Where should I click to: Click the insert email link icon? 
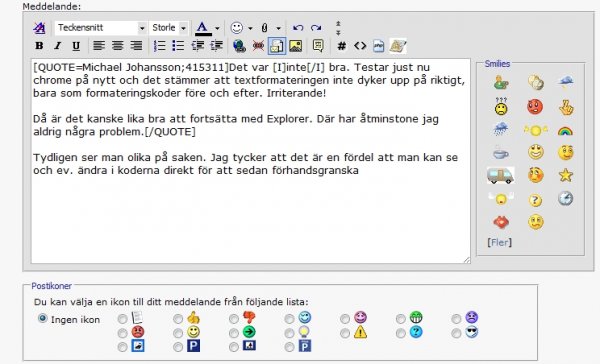coord(277,46)
